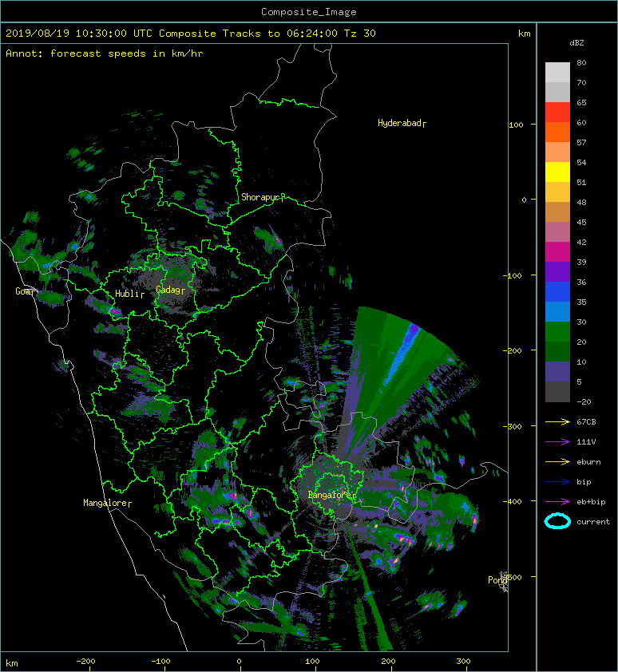Viewport: 618px width, 672px height.
Task: Click the Hubli city label
Action: [129, 294]
